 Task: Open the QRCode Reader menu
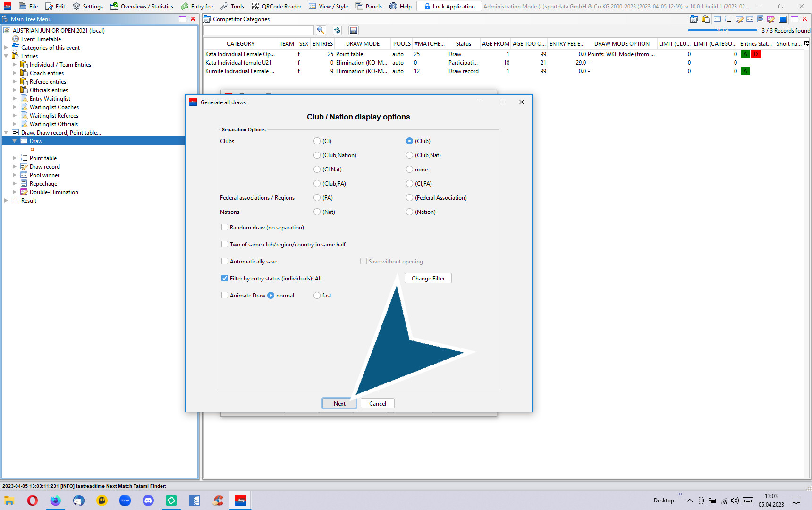click(277, 6)
